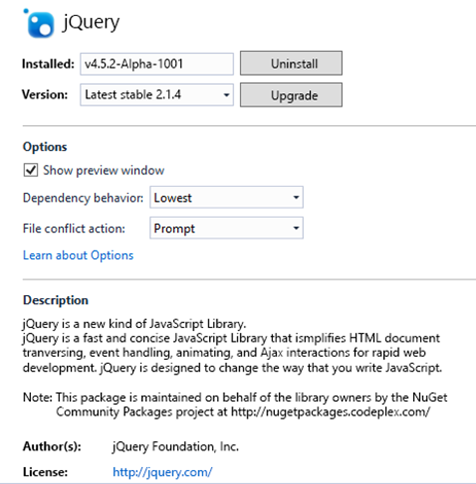Click the 'Note: This package is maintained' line
Image resolution: width=476 pixels, height=484 pixels.
[235, 397]
